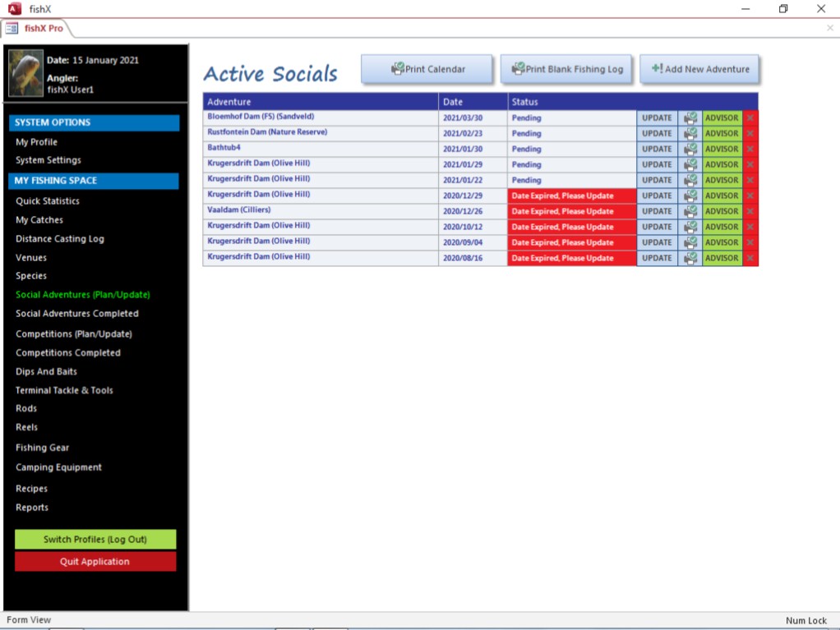The image size is (840, 630).
Task: Click the print icon for the 2021/01/22 adventure
Action: pyautogui.click(x=690, y=180)
